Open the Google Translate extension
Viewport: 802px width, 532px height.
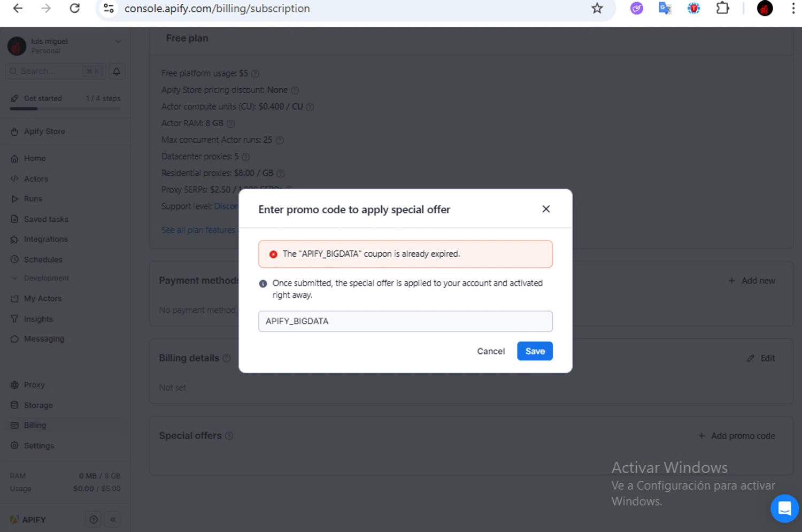pyautogui.click(x=665, y=9)
